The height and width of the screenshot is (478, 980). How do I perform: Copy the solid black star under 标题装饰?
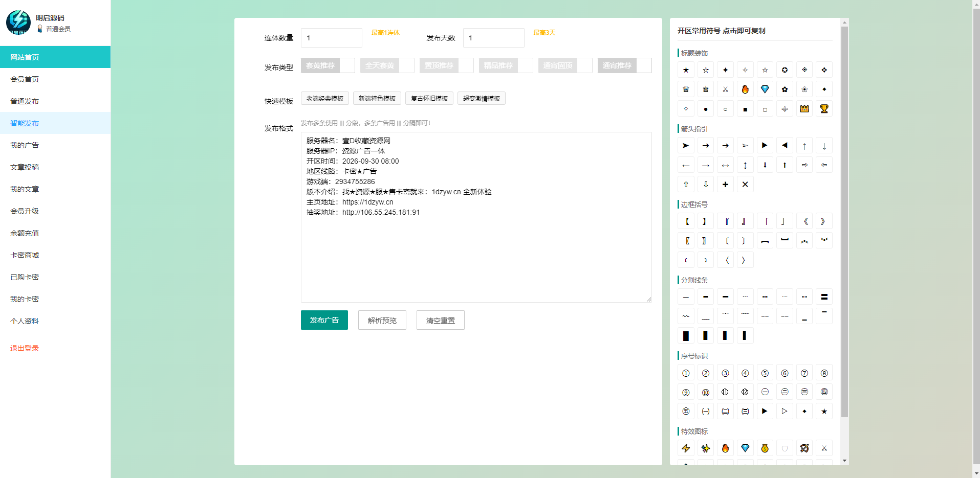pyautogui.click(x=686, y=70)
